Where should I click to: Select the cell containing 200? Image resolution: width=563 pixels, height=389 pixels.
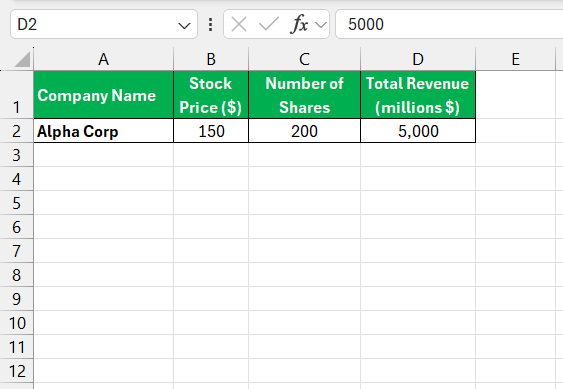[304, 131]
